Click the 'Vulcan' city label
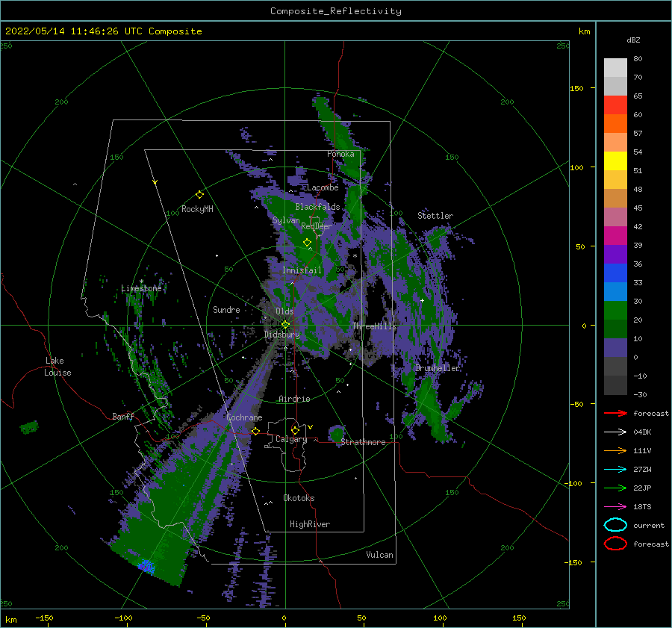 [x=380, y=555]
